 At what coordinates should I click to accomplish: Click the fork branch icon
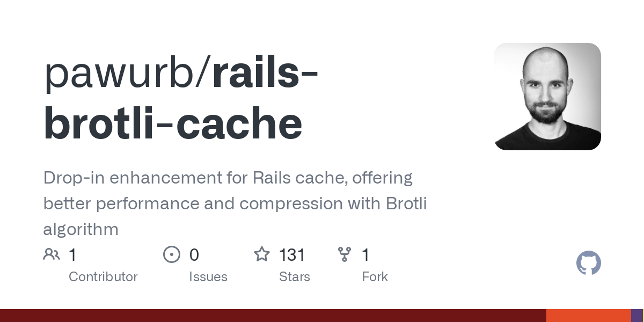click(x=344, y=254)
